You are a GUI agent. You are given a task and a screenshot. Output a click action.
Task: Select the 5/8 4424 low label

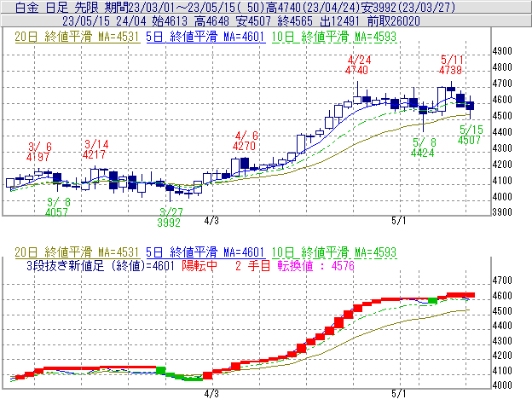(x=423, y=148)
